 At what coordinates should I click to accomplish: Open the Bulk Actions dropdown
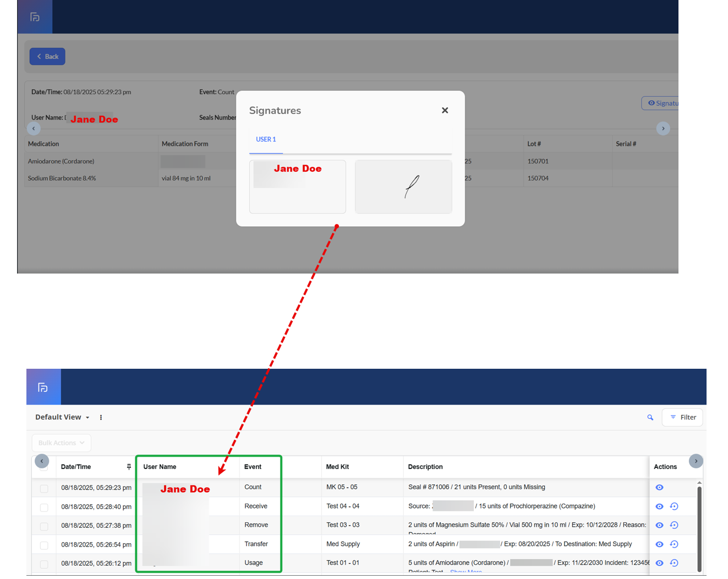click(61, 443)
